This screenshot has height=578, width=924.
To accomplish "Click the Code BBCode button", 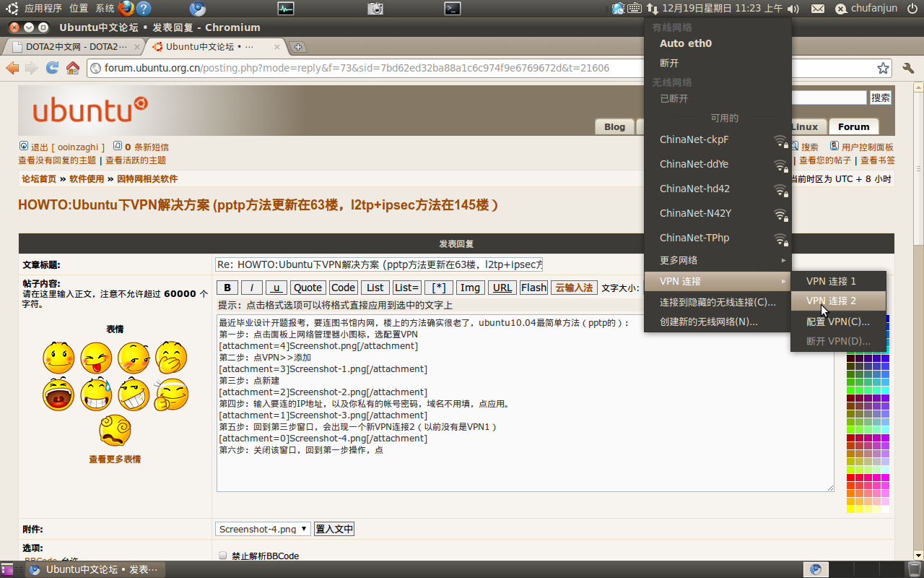I will [343, 288].
